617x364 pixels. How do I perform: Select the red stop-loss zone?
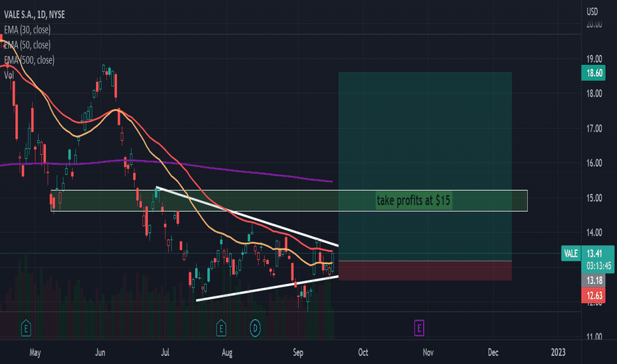425,271
